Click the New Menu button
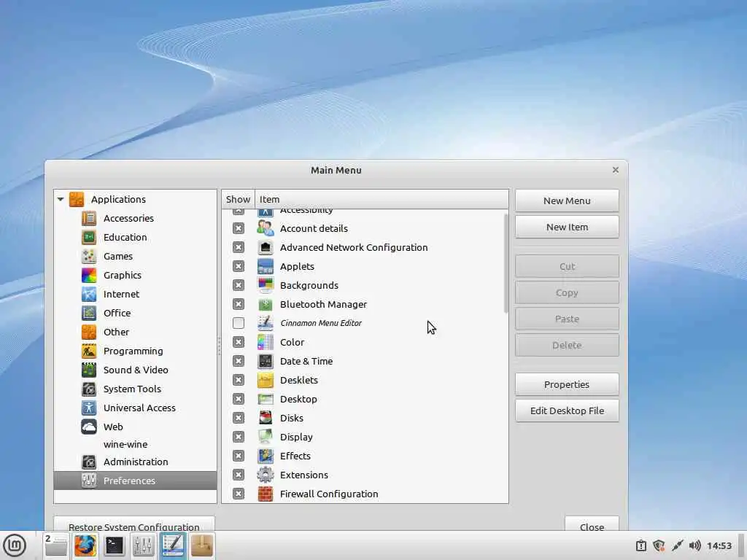This screenshot has width=747, height=560. coord(567,201)
